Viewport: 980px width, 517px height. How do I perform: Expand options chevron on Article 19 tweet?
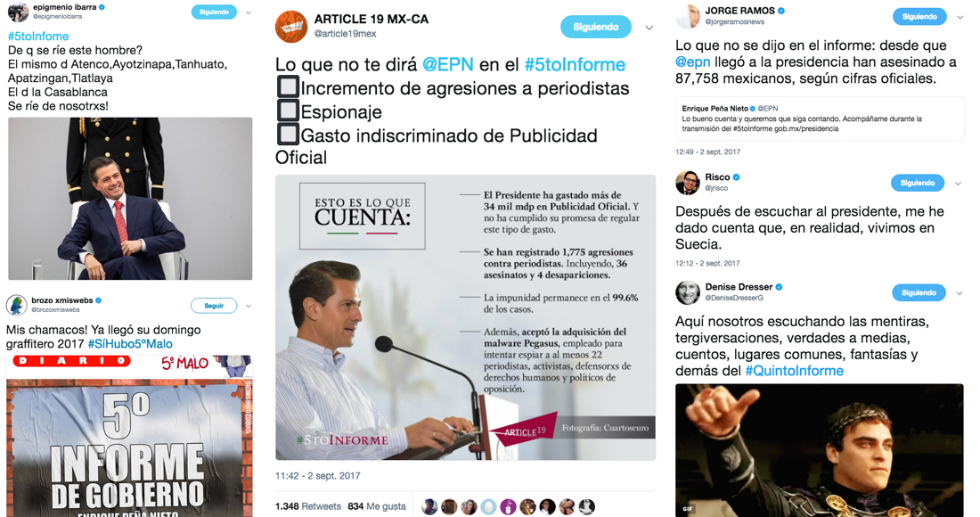click(649, 28)
